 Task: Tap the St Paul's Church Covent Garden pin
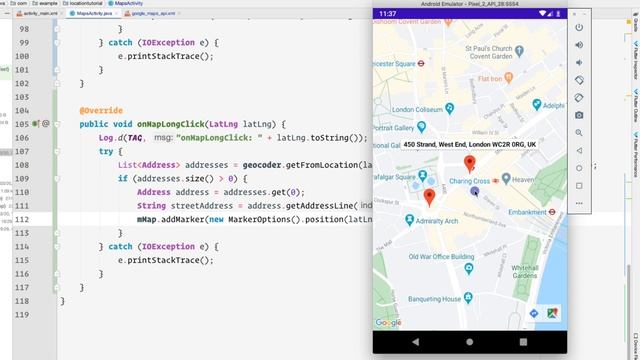(x=519, y=51)
